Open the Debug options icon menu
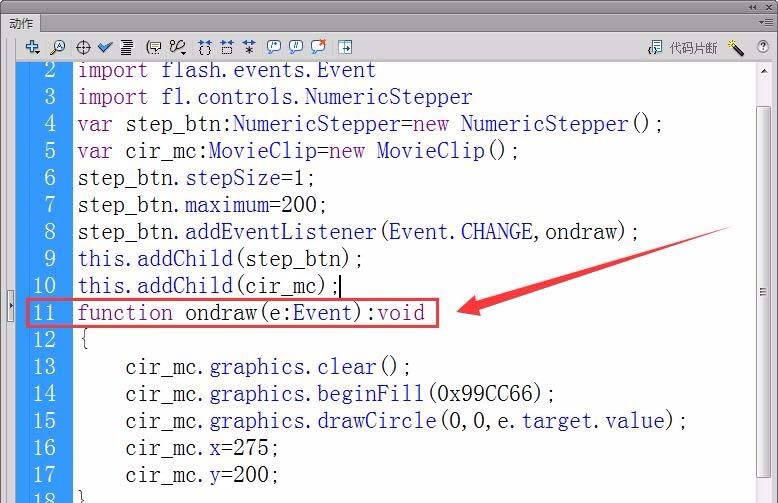The height and width of the screenshot is (503, 778). (178, 47)
